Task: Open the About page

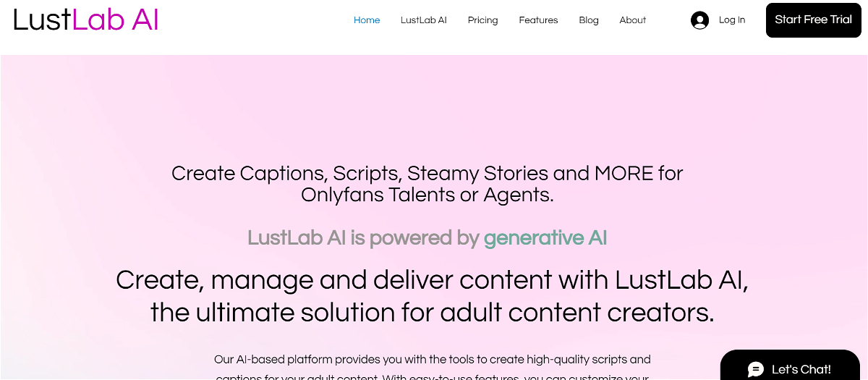Action: (x=633, y=20)
